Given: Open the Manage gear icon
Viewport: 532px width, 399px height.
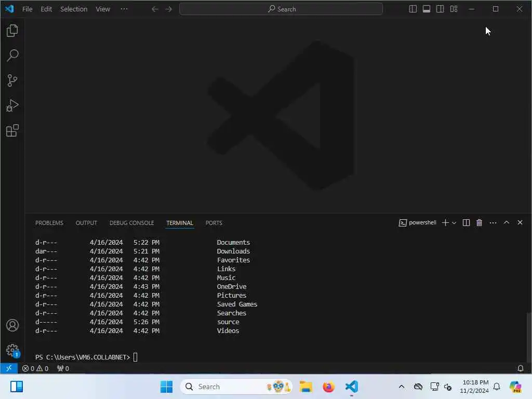Looking at the screenshot, I should (12, 350).
